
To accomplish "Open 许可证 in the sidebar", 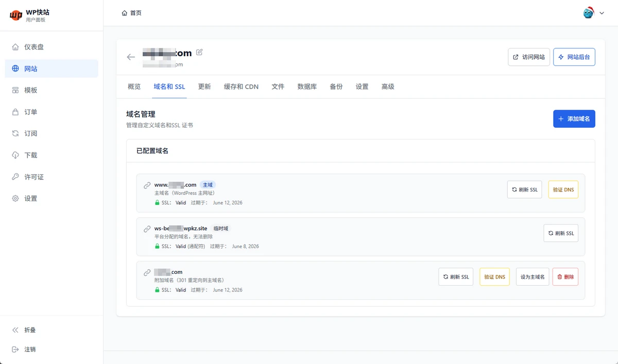I will pos(34,177).
